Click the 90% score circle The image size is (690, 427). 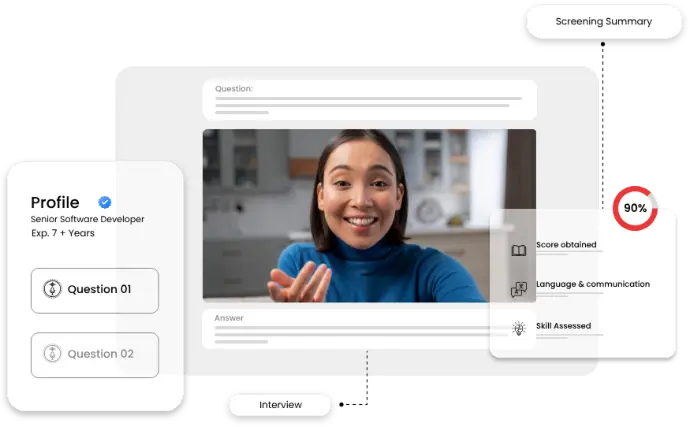click(635, 209)
